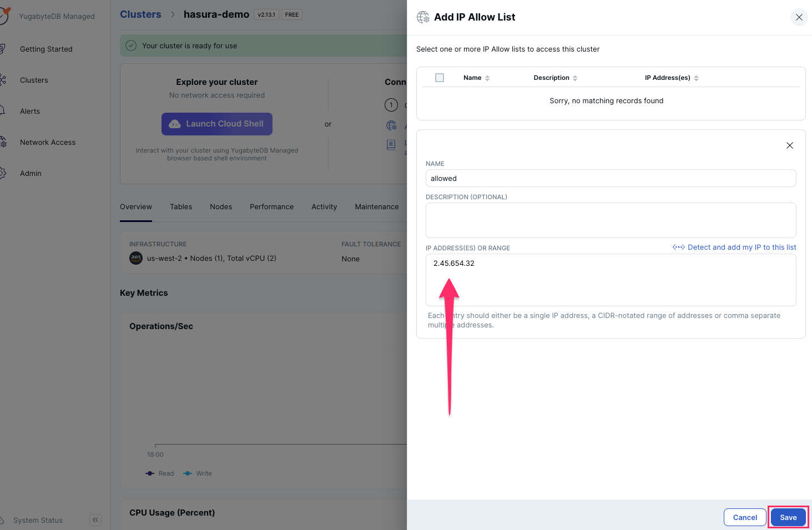This screenshot has width=812, height=530.
Task: Collapse the sidebar with double-chevron icon
Action: pos(95,520)
